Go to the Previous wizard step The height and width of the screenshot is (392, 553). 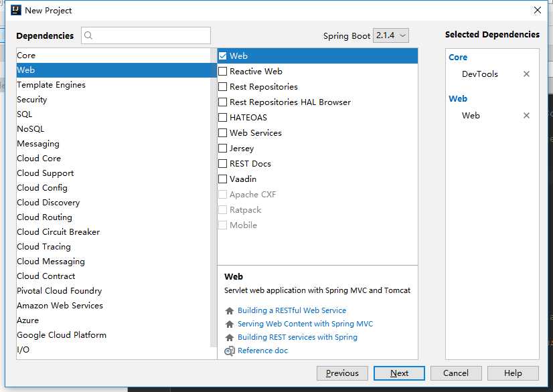click(342, 373)
